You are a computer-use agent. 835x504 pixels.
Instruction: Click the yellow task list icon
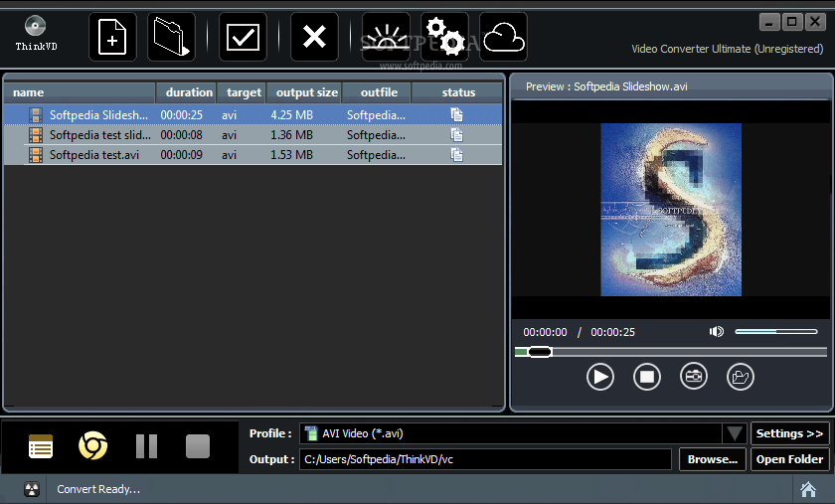pyautogui.click(x=41, y=446)
